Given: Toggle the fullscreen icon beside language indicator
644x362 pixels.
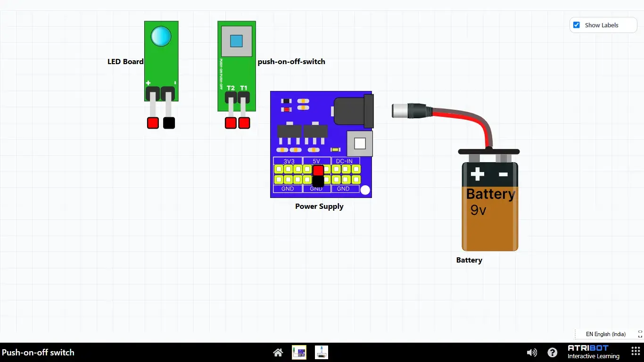Looking at the screenshot, I should [x=640, y=334].
